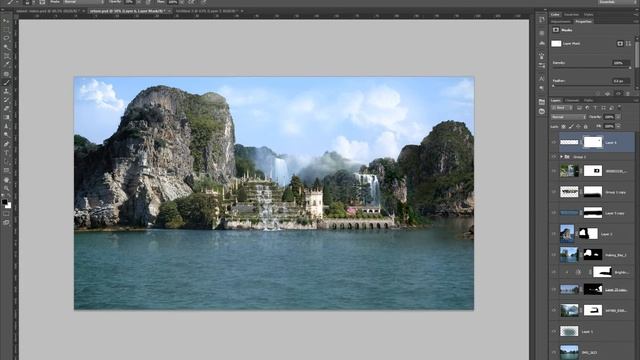Switch to the Paths tab
640x360 pixels.
[x=588, y=100]
